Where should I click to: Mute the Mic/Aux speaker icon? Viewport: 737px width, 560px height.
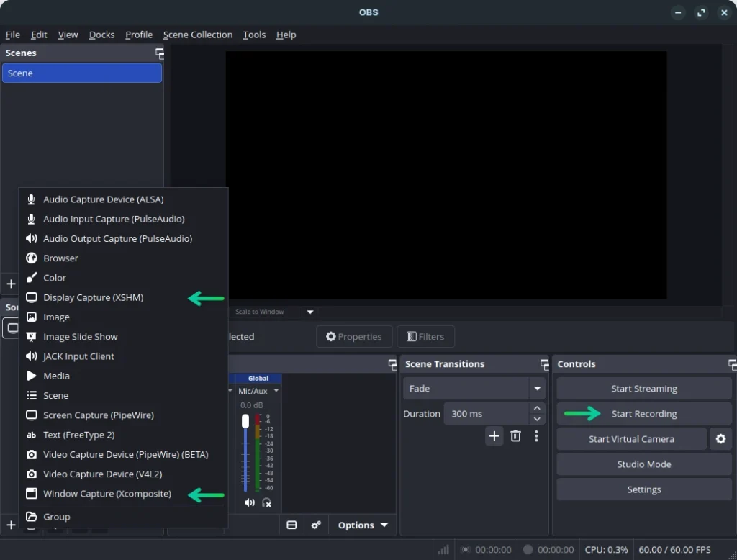(x=250, y=502)
